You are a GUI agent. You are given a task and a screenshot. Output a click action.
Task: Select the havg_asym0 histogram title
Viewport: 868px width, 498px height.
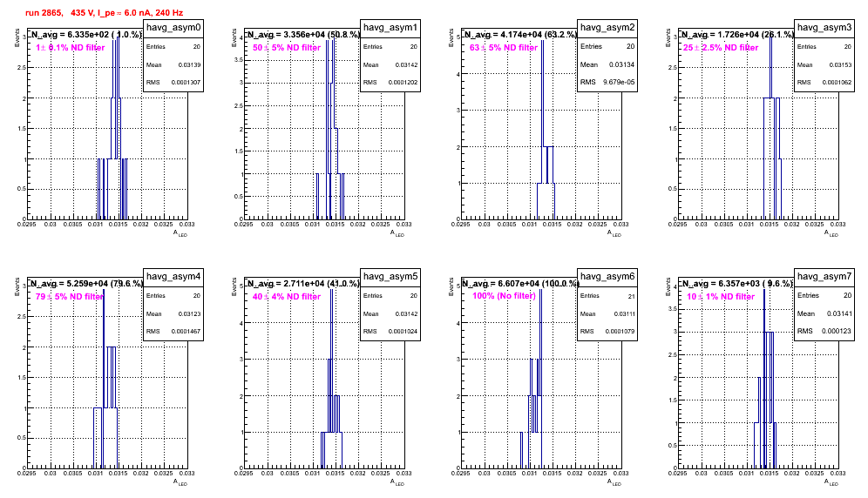[173, 28]
